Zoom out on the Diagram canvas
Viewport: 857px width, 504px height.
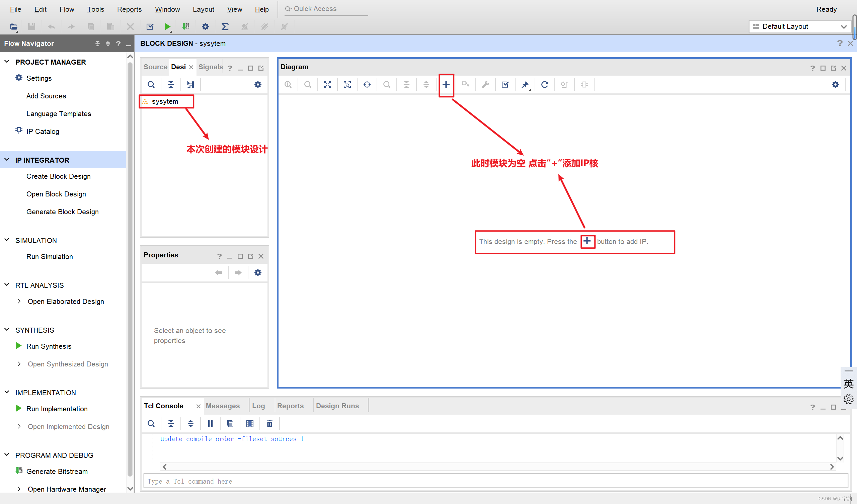click(x=308, y=85)
